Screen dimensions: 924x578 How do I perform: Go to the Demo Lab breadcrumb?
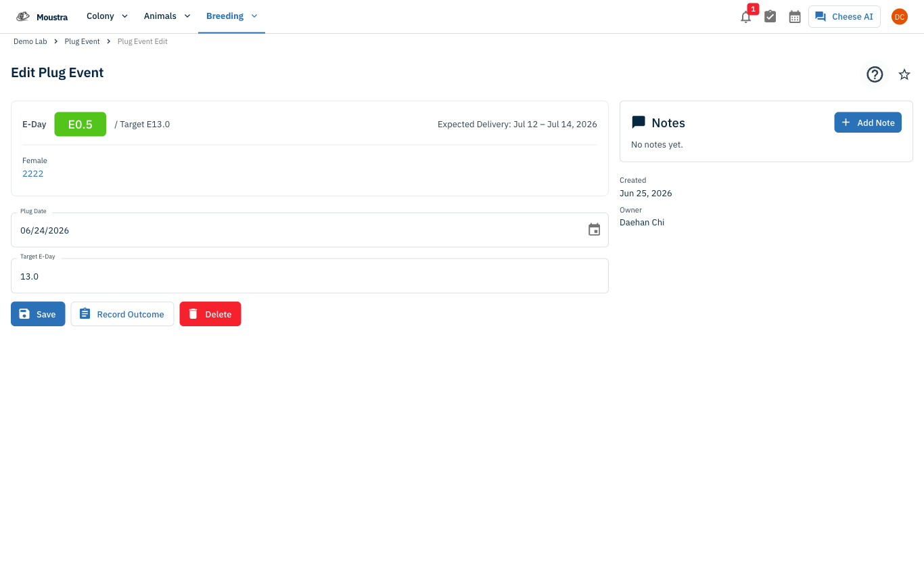[x=30, y=41]
